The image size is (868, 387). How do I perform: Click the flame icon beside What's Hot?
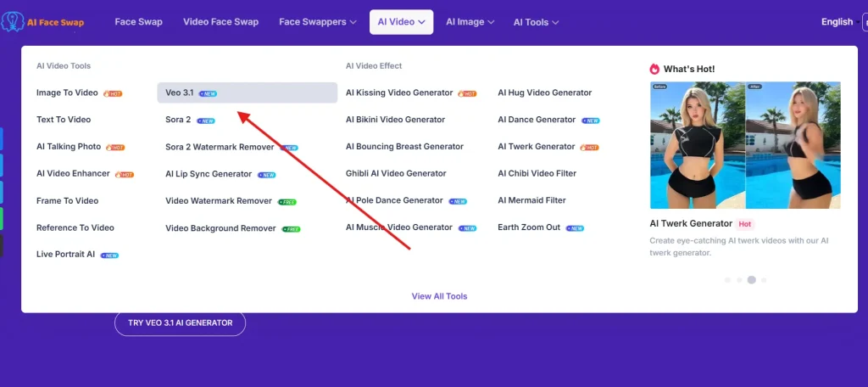point(654,69)
